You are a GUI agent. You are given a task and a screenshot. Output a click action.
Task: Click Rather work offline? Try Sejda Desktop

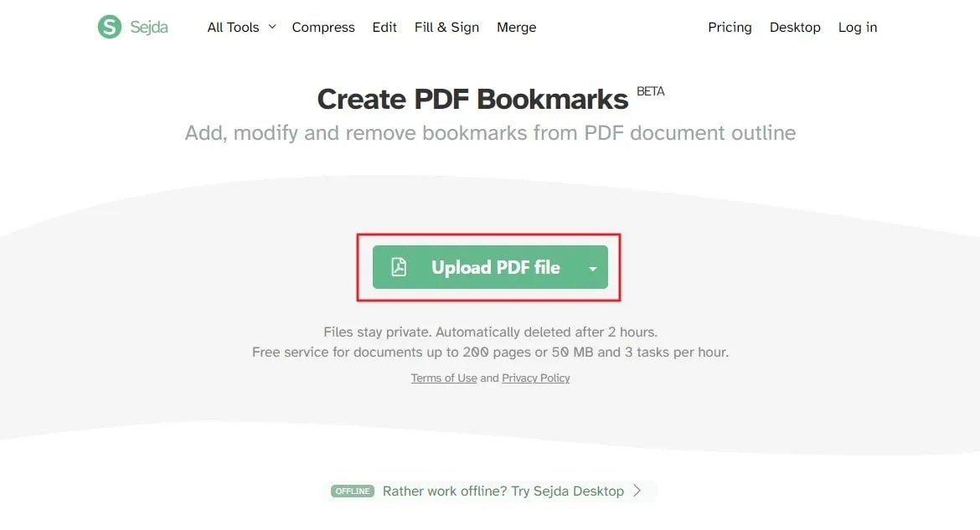click(503, 491)
